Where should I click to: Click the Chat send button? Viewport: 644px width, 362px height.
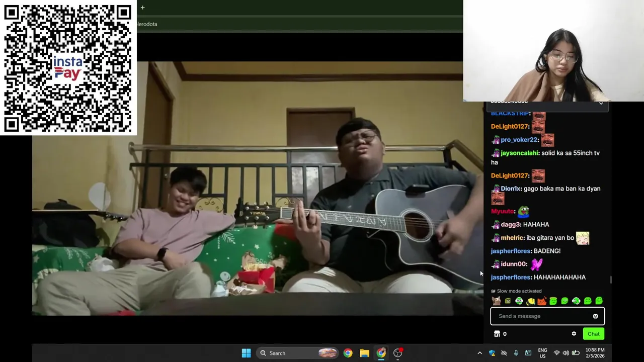coord(594,334)
